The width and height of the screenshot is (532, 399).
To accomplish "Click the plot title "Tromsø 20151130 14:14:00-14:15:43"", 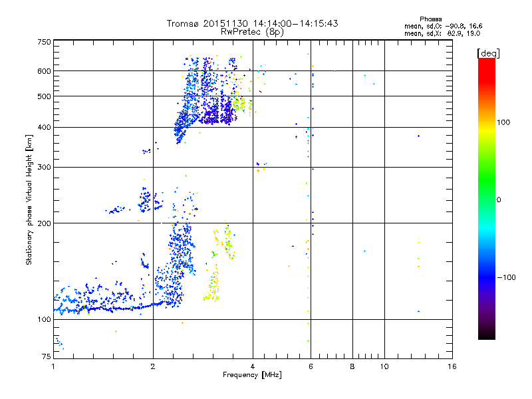I will [x=252, y=23].
